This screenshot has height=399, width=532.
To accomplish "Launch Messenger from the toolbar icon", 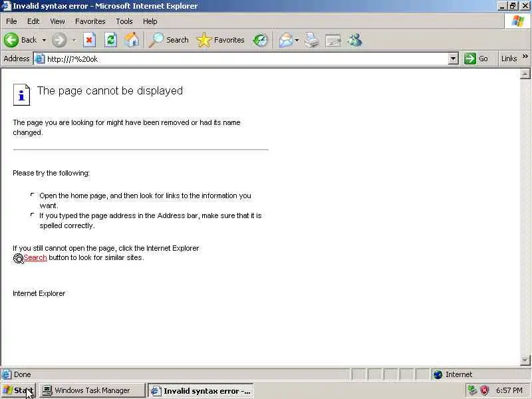I will pyautogui.click(x=355, y=40).
